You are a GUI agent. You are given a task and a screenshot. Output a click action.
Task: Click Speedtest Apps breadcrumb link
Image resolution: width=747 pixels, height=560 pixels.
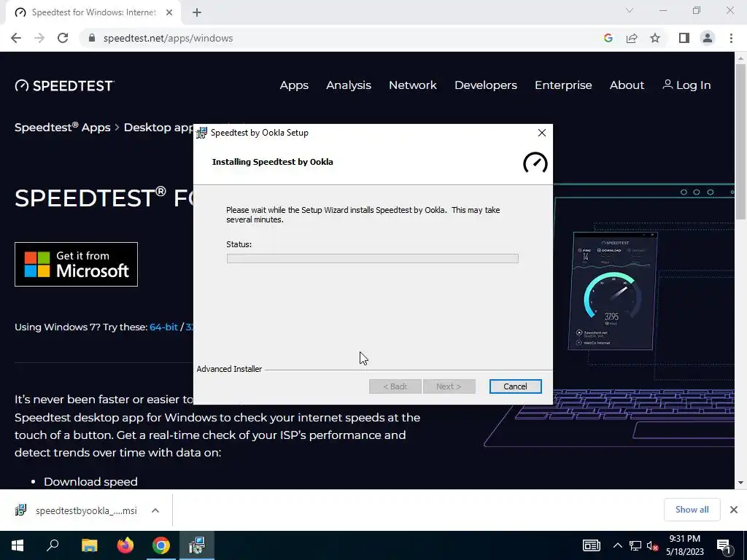[63, 128]
